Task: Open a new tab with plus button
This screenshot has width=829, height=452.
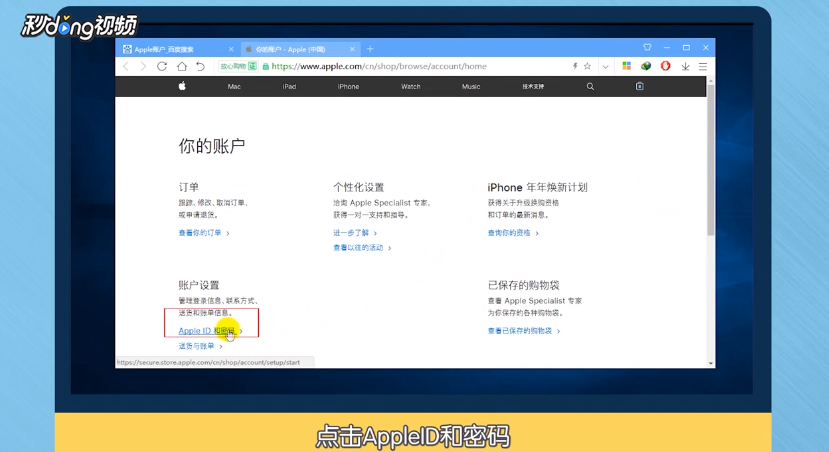Action: coord(370,49)
